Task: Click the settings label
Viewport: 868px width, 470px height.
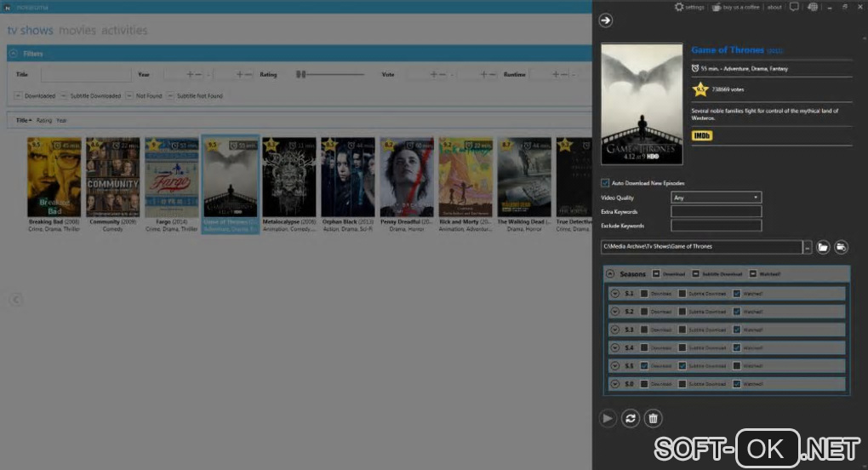Action: click(x=694, y=7)
